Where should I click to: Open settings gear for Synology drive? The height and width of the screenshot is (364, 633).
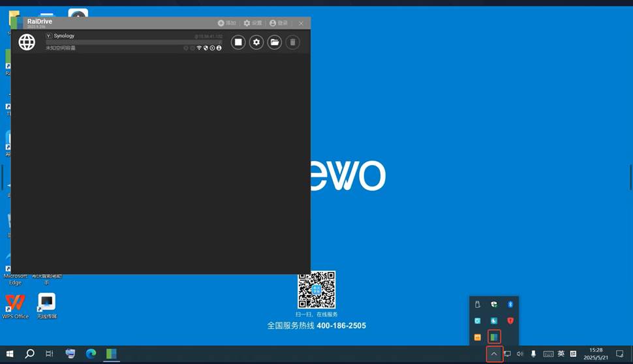(x=256, y=42)
